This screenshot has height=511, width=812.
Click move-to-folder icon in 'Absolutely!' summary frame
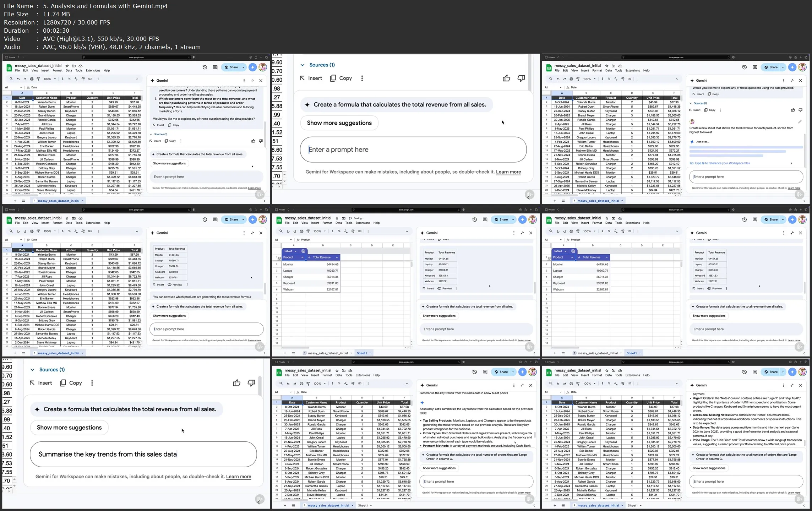[344, 370]
